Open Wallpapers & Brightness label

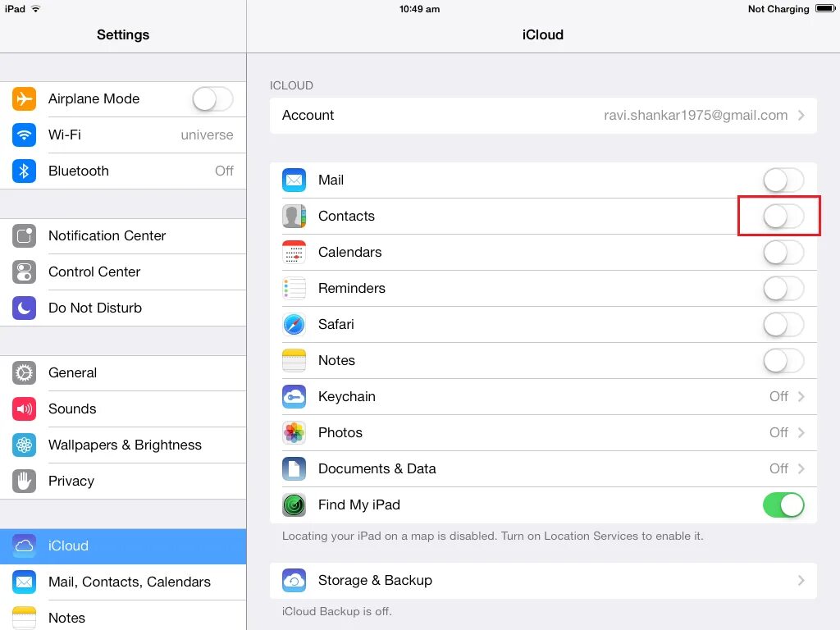coord(125,445)
